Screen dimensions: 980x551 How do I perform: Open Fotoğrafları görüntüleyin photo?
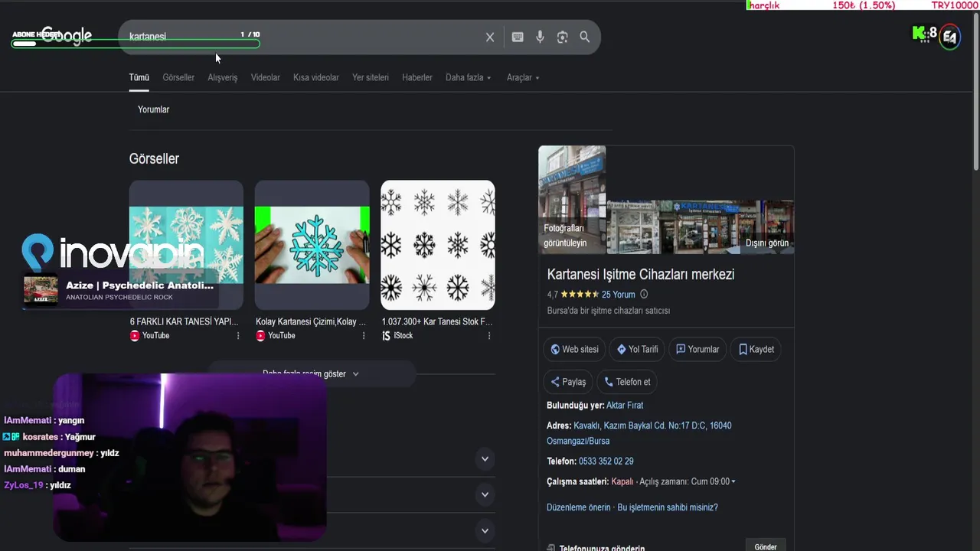572,200
